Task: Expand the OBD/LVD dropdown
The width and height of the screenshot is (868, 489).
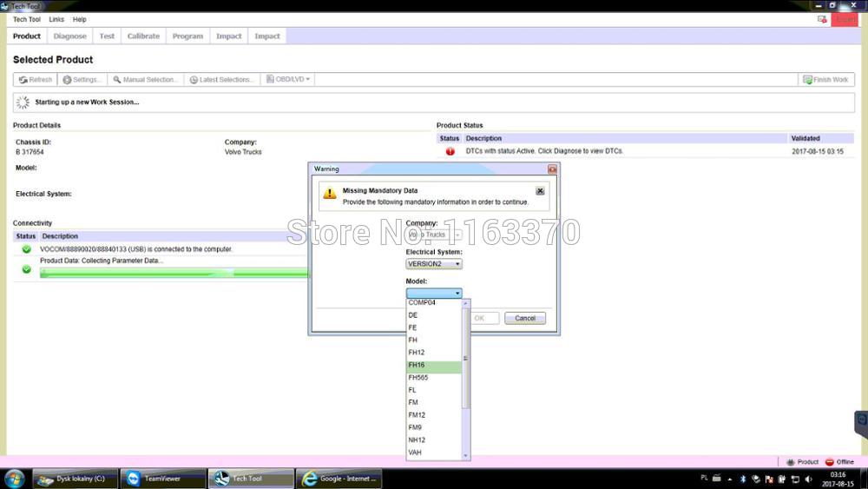Action: click(288, 79)
